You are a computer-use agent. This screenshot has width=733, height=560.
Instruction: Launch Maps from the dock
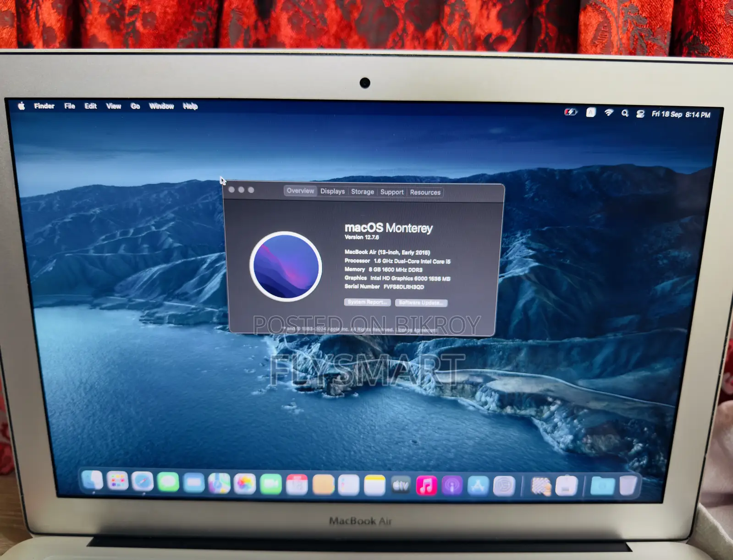pos(219,483)
